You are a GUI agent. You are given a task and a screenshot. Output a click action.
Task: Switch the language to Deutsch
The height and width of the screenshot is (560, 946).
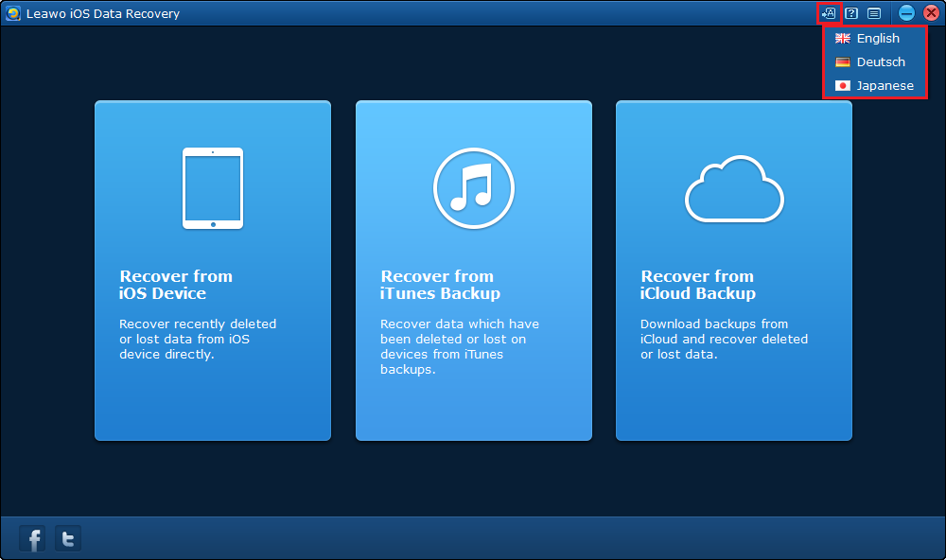[881, 62]
